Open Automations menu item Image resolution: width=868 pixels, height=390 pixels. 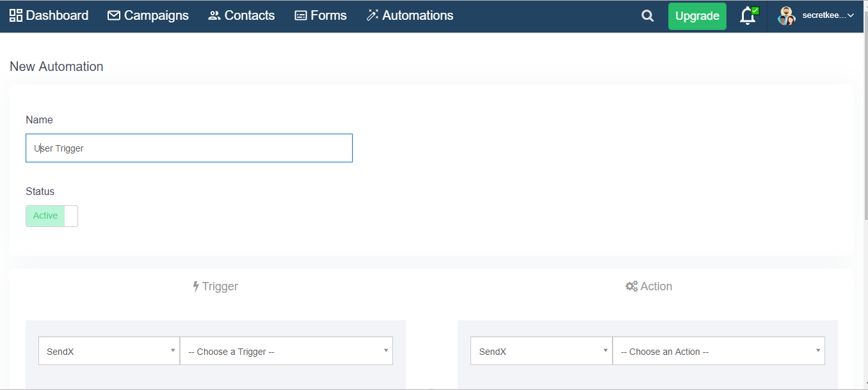click(x=410, y=15)
